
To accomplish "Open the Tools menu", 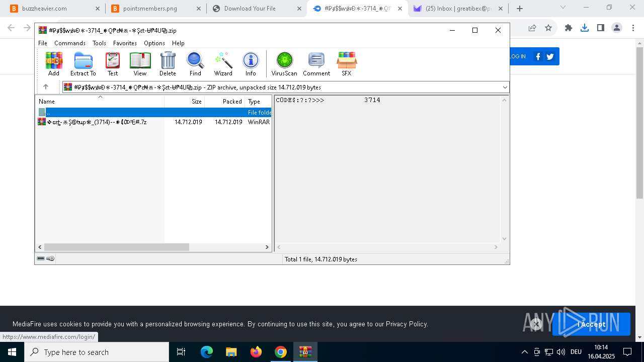I will 99,43.
